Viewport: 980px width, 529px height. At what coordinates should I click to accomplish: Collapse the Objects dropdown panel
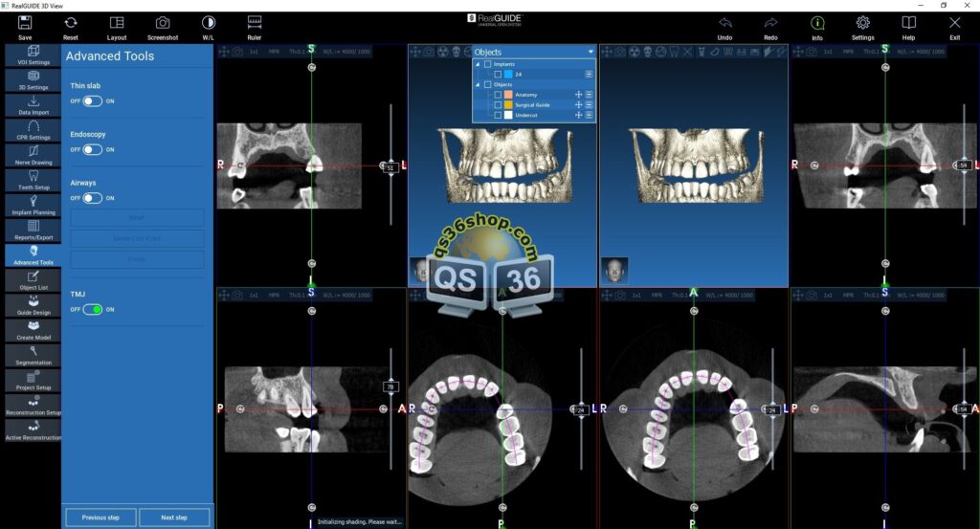tap(590, 52)
